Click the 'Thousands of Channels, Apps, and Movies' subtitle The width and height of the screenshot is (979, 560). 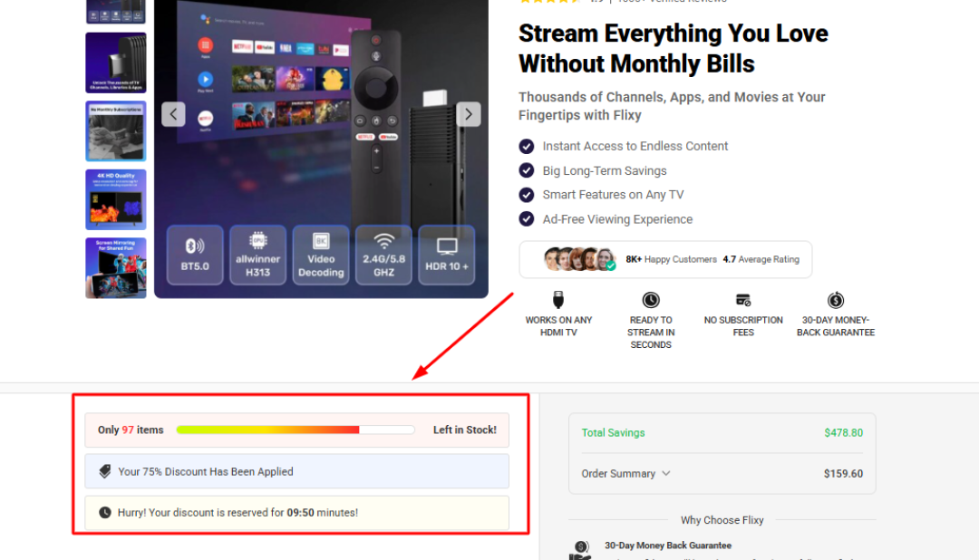point(672,106)
